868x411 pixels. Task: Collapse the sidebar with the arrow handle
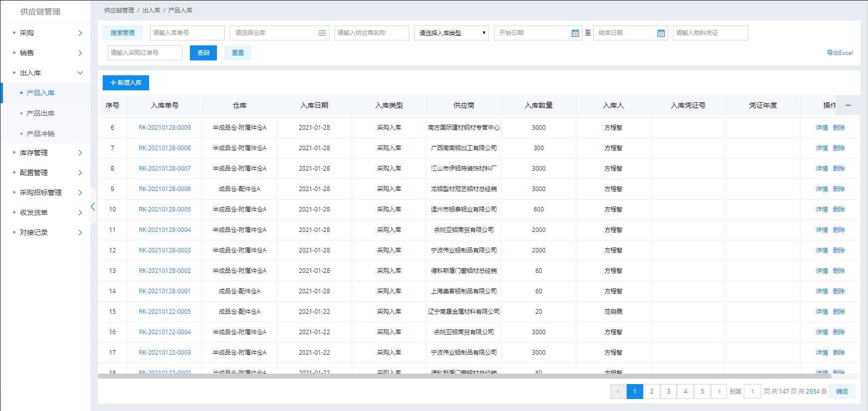(x=93, y=206)
